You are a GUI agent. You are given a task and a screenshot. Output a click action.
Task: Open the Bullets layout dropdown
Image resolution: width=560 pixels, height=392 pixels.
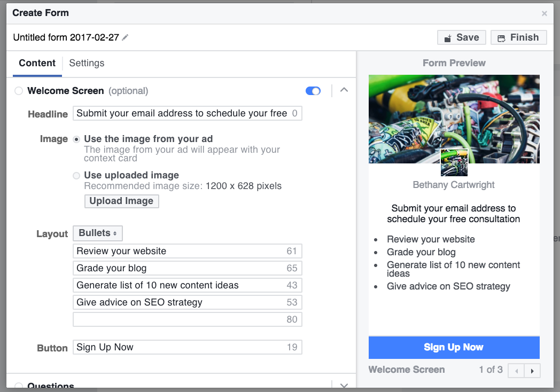[x=97, y=233]
